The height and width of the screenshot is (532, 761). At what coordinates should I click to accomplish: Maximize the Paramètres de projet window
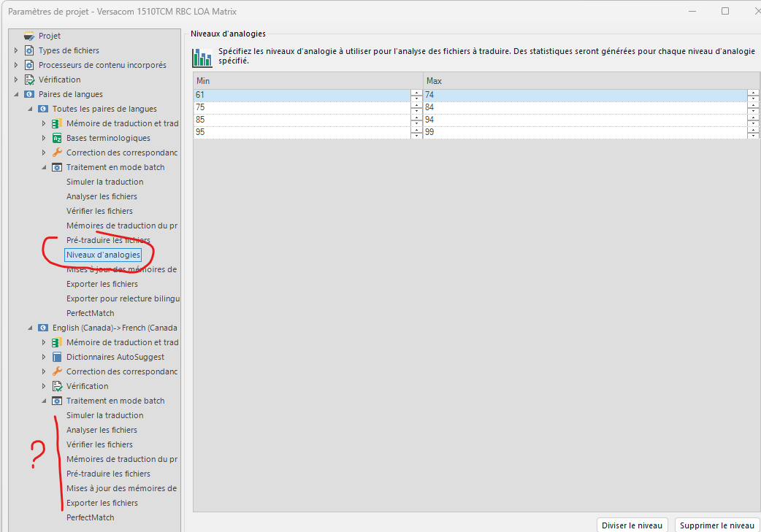pyautogui.click(x=725, y=11)
